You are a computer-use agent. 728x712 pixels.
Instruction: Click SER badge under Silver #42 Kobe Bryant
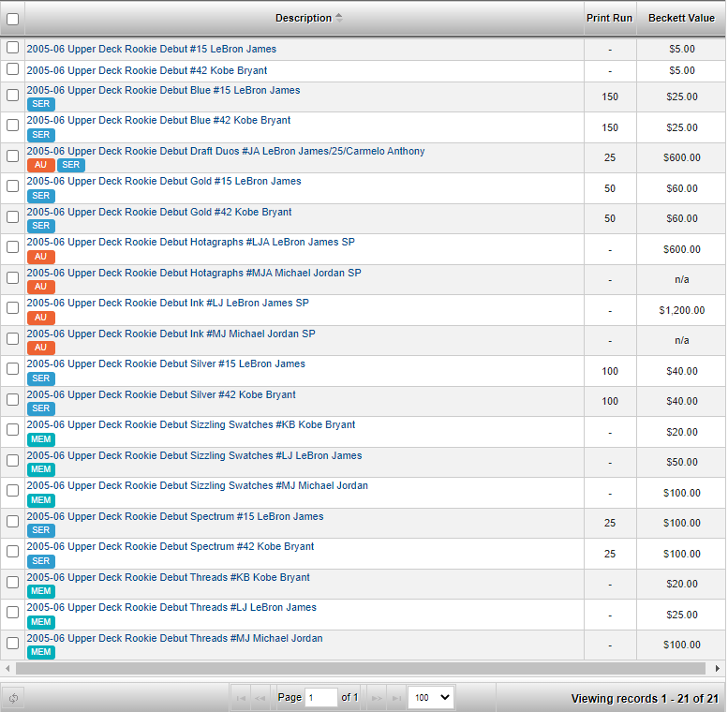[x=41, y=408]
